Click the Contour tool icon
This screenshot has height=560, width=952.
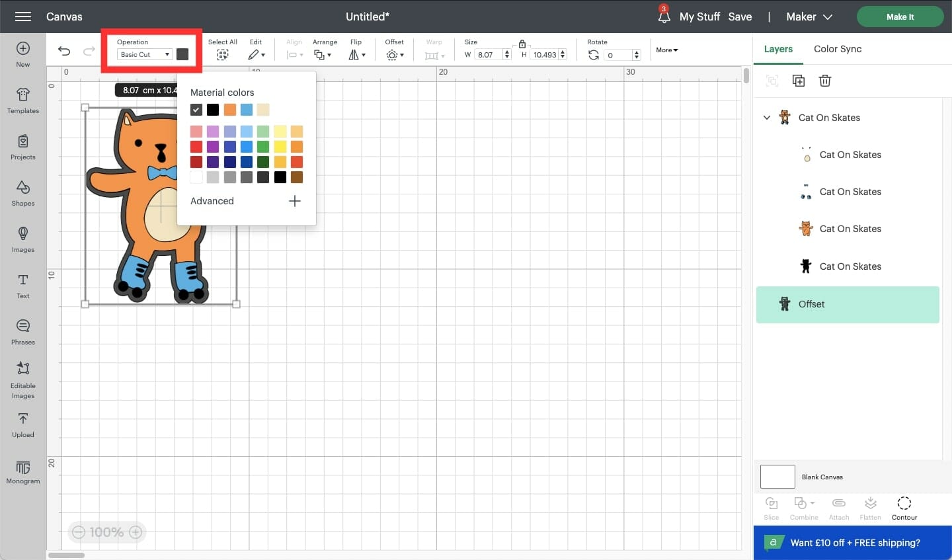(904, 508)
